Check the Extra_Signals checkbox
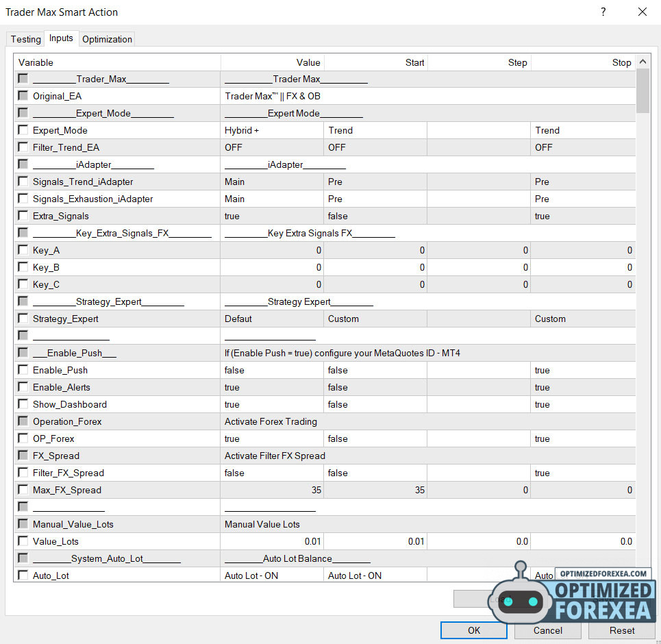This screenshot has width=661, height=644. (23, 216)
